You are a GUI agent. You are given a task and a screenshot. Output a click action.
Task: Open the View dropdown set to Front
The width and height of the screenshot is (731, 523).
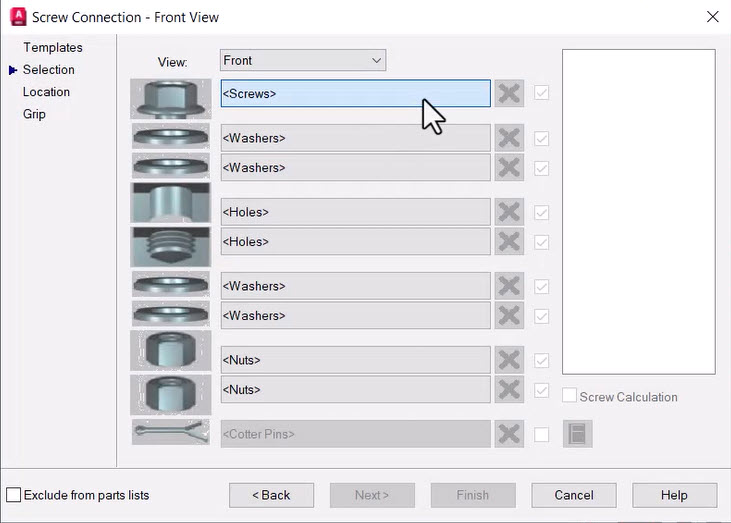[x=303, y=60]
